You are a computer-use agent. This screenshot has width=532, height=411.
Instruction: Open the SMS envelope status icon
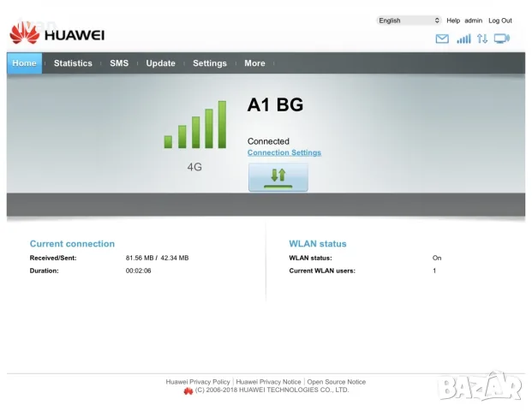click(442, 39)
